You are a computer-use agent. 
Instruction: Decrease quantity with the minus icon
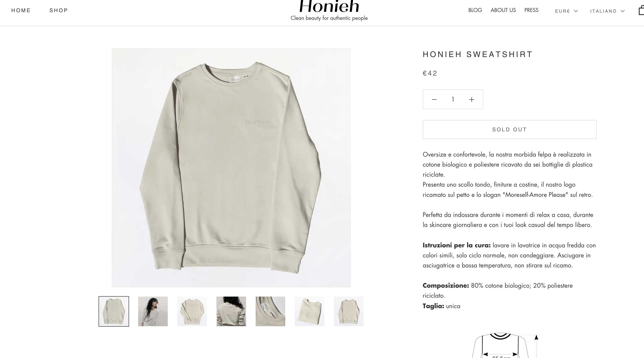[x=434, y=100]
